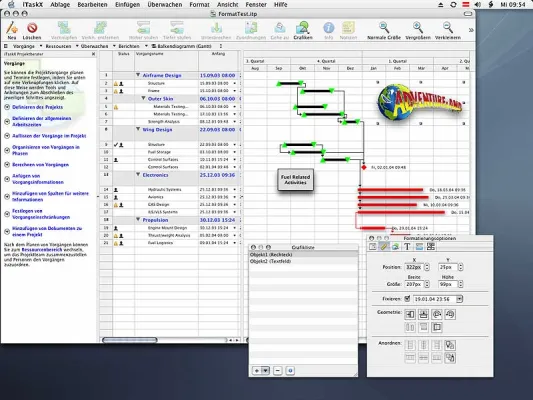Toggle the Fixieren checkbox
This screenshot has height=400, width=533.
pos(407,299)
